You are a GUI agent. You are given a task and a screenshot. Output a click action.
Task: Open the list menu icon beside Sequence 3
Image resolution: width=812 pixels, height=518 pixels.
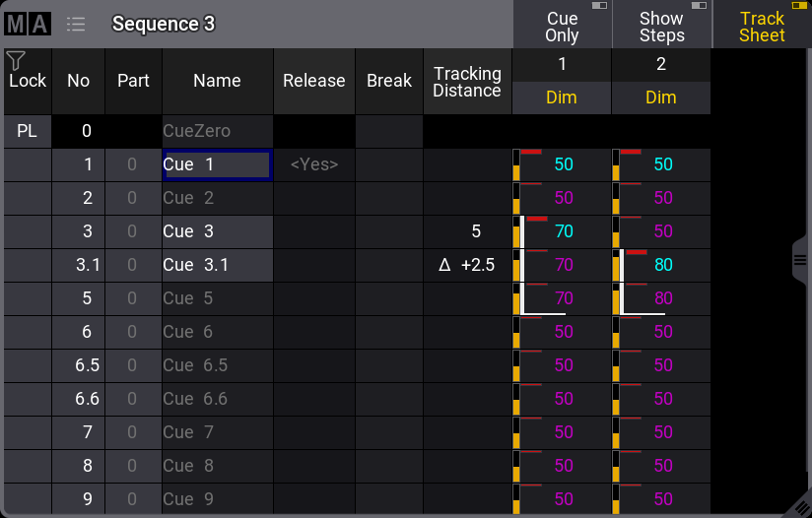point(76,24)
